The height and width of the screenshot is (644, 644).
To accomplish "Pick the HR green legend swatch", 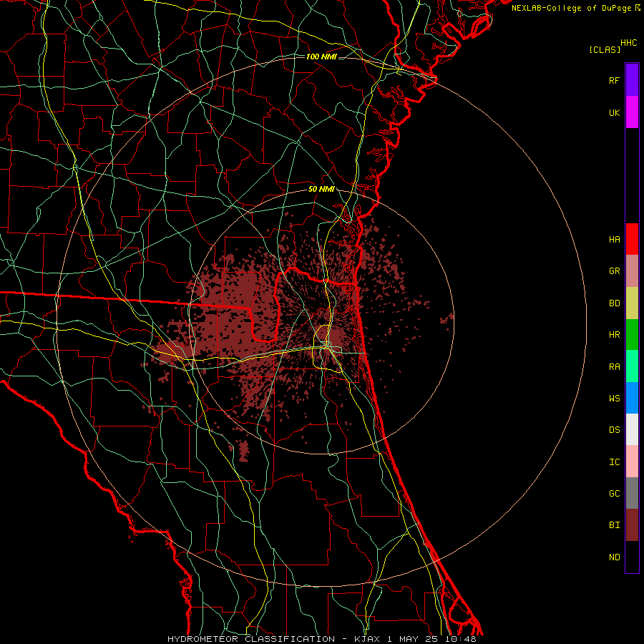I will click(x=632, y=335).
